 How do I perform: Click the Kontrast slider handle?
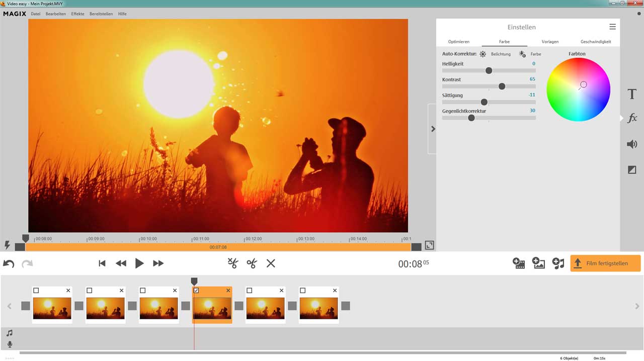[x=502, y=86]
